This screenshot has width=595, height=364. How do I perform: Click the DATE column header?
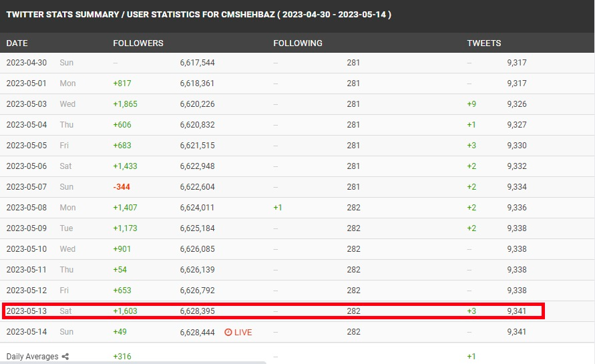pos(17,43)
